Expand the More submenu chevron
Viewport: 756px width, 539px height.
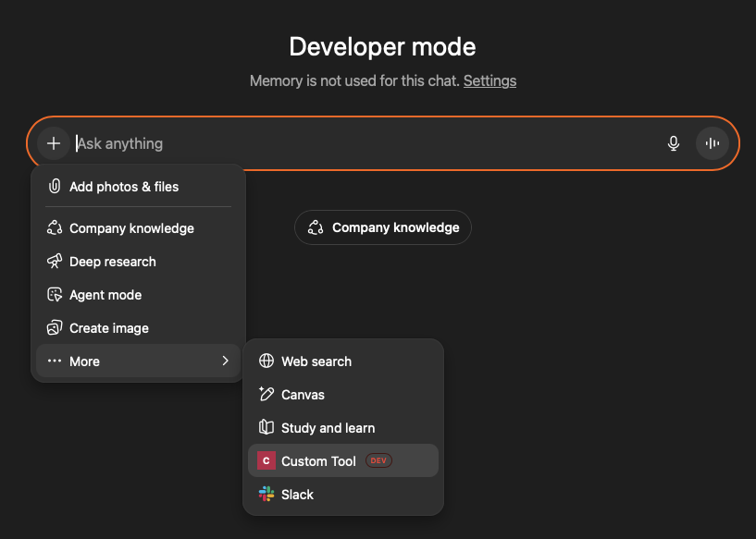[x=225, y=361]
